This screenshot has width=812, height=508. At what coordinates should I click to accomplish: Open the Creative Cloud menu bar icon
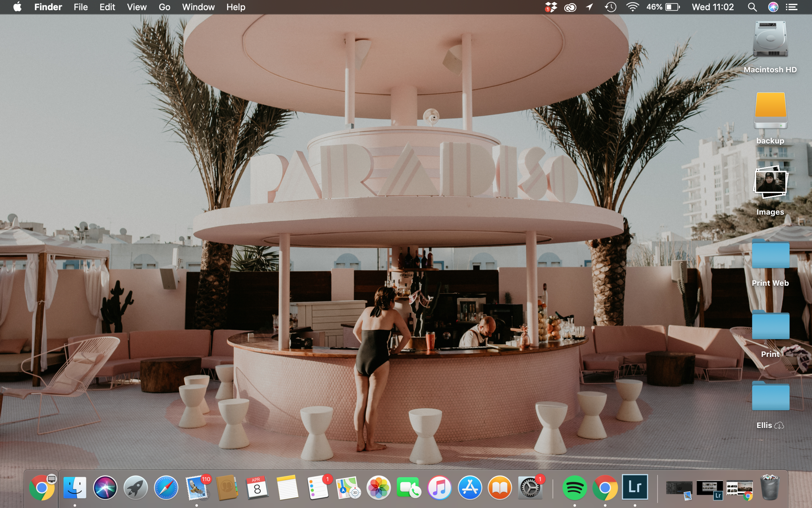point(570,7)
